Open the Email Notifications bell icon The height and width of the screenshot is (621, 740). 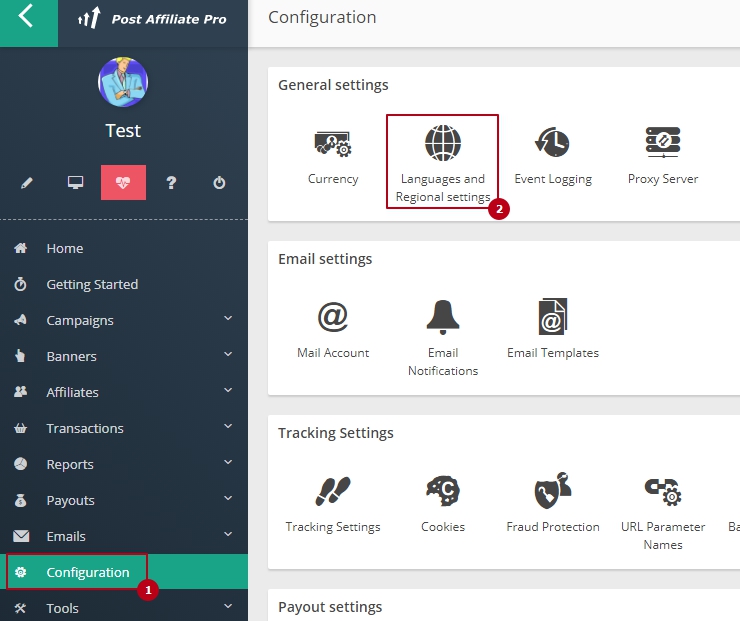[443, 317]
